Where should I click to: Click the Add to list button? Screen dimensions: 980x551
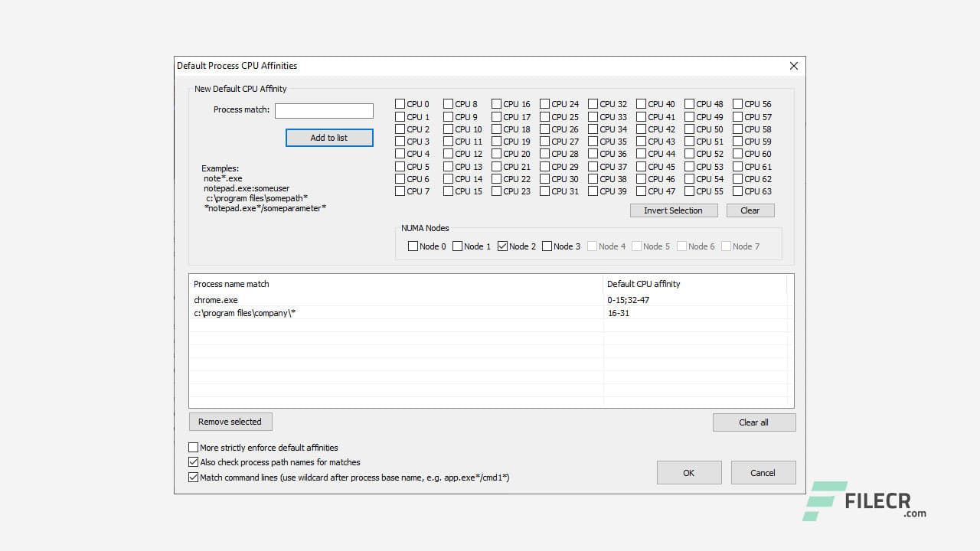[x=329, y=138]
